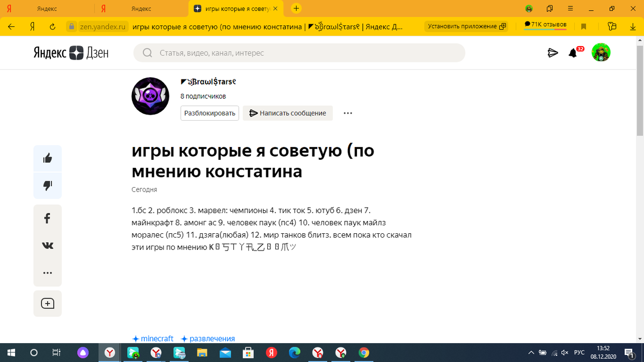The width and height of the screenshot is (644, 362).
Task: Click the dislike thumbs-down icon
Action: coord(47,185)
